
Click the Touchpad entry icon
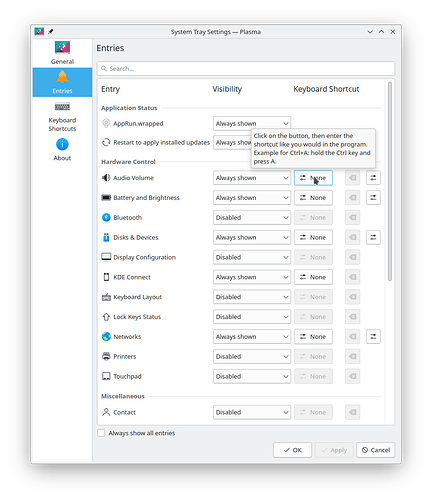[106, 376]
